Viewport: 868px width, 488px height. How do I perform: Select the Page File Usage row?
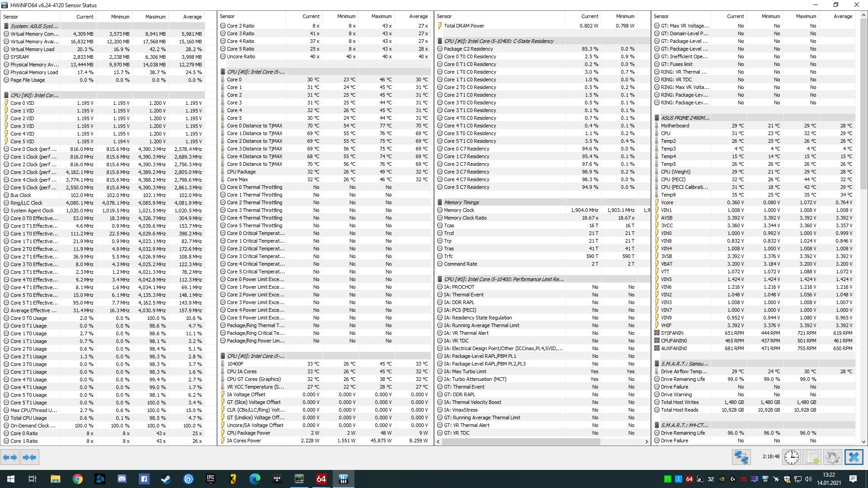(x=103, y=80)
